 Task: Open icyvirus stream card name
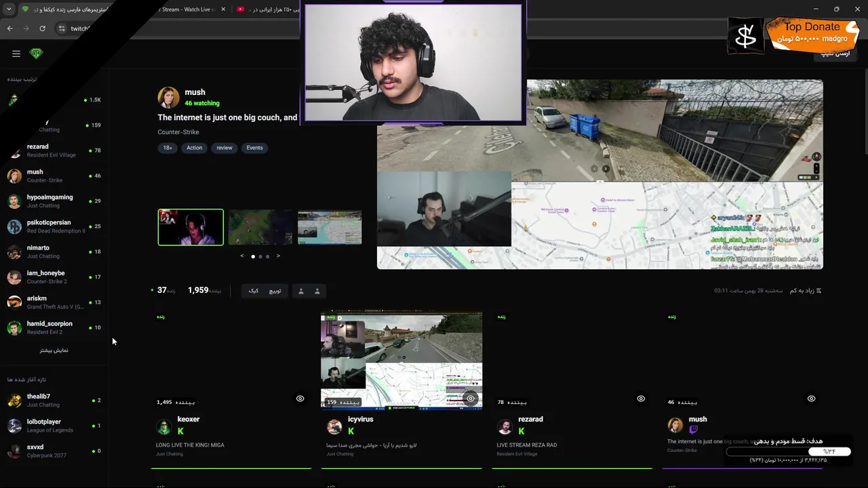click(x=361, y=420)
